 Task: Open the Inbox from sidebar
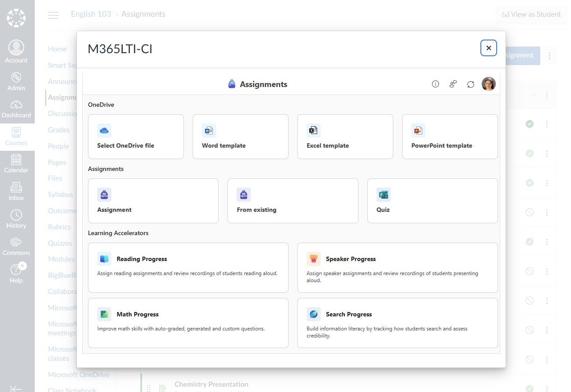[16, 192]
